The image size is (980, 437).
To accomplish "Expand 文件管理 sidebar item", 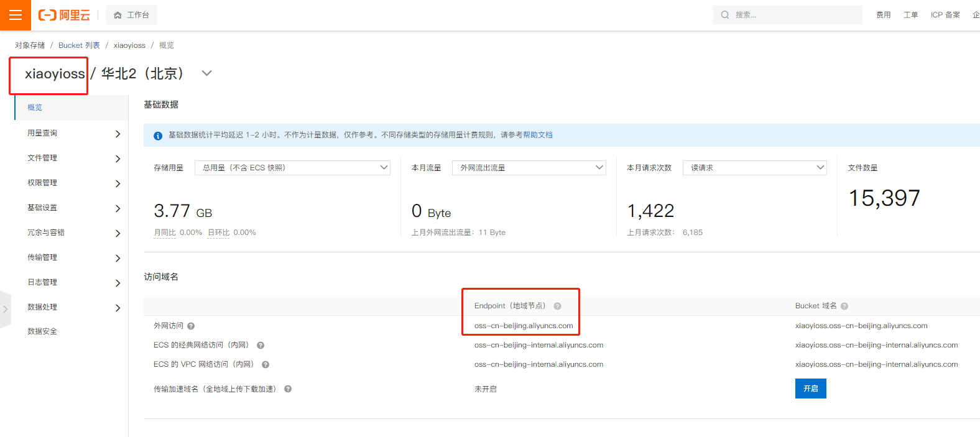I will [72, 158].
